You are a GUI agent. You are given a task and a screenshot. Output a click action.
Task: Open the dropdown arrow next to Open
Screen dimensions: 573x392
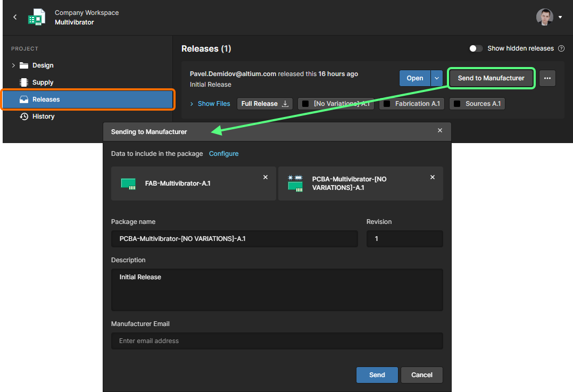coord(437,78)
